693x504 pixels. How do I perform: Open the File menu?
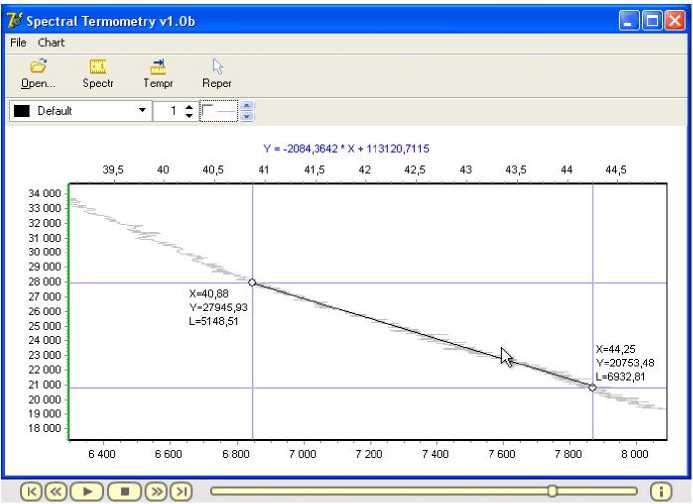19,43
